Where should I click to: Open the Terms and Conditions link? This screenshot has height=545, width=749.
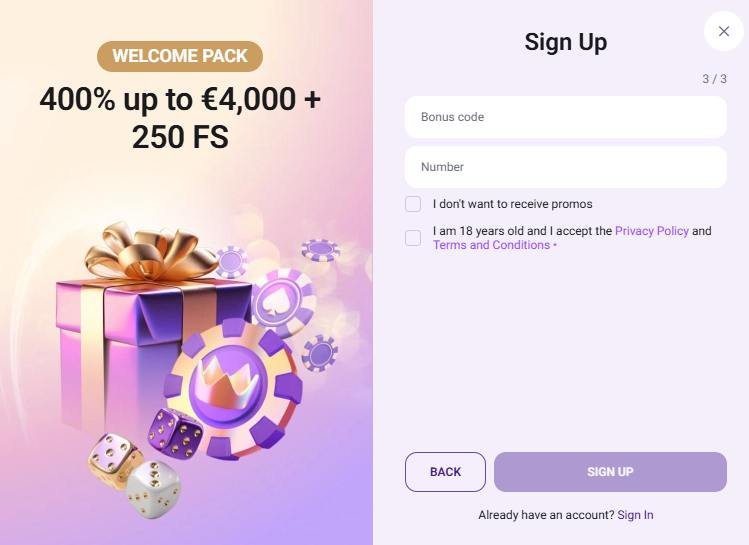pos(491,245)
